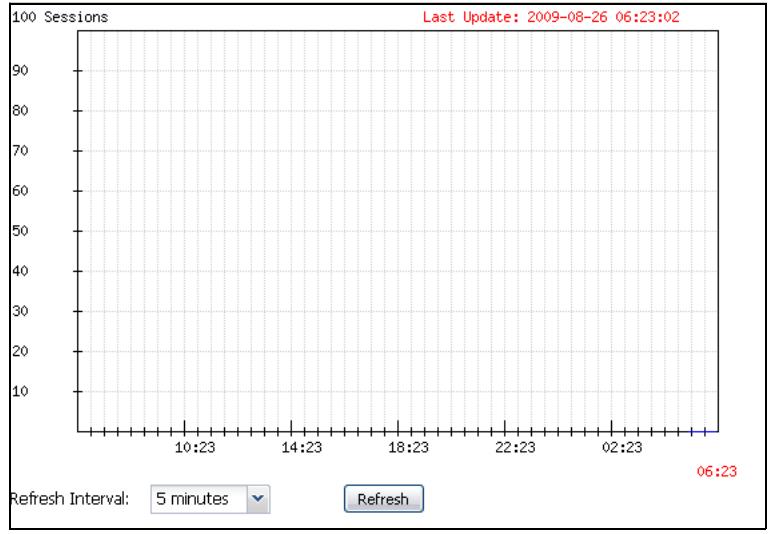Click the Refresh button
The width and height of the screenshot is (768, 534).
[x=384, y=499]
